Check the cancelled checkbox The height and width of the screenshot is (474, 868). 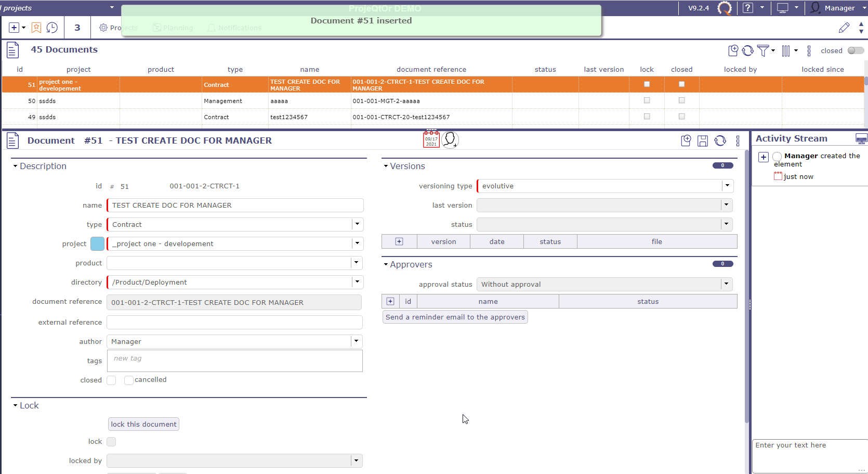(128, 380)
